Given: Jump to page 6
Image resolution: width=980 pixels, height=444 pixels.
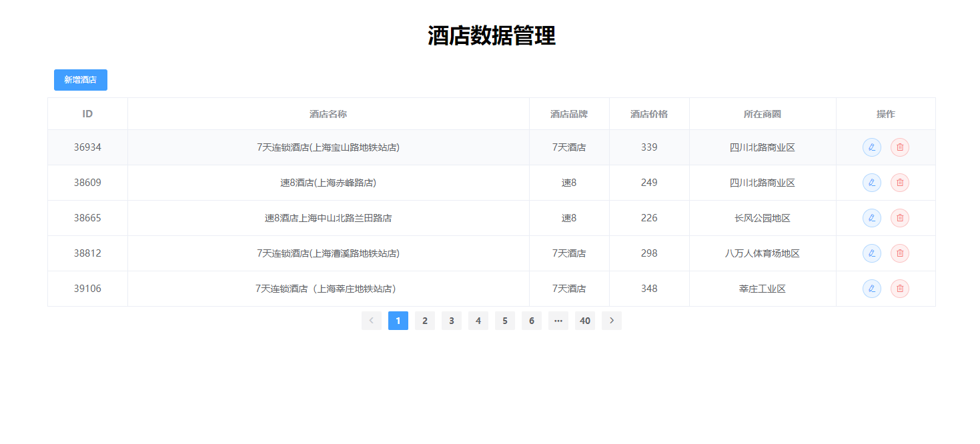Looking at the screenshot, I should (x=532, y=321).
